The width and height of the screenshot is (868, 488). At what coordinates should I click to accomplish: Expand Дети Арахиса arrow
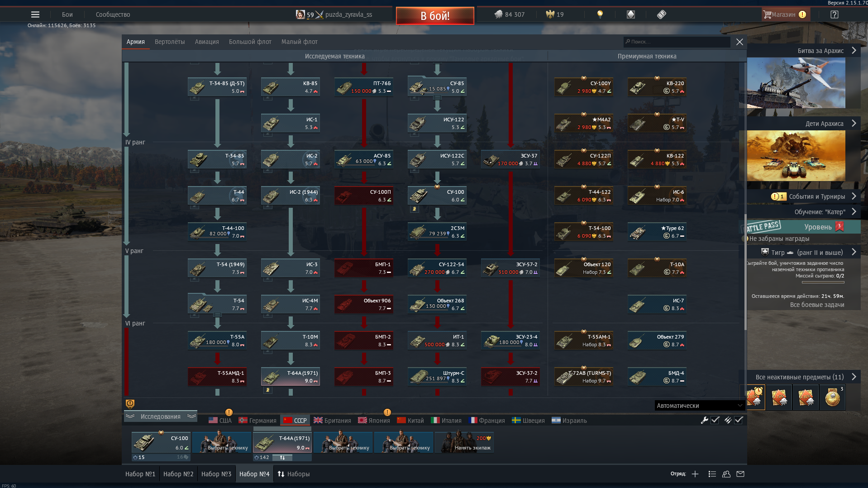[x=854, y=123]
